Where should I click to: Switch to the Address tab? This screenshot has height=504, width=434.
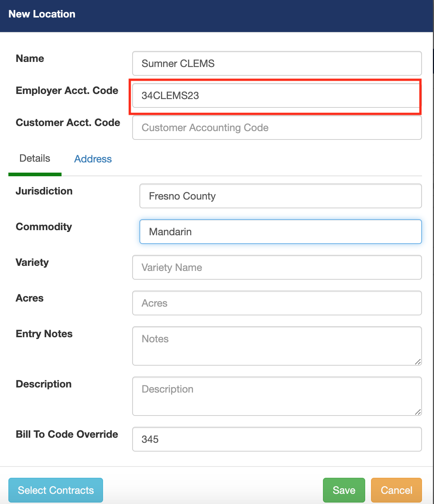[x=93, y=159]
